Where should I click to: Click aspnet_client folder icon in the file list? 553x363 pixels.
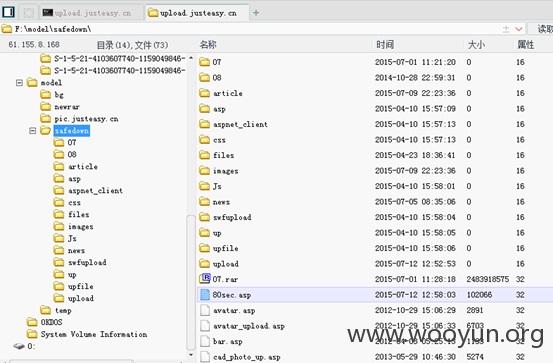coord(204,124)
